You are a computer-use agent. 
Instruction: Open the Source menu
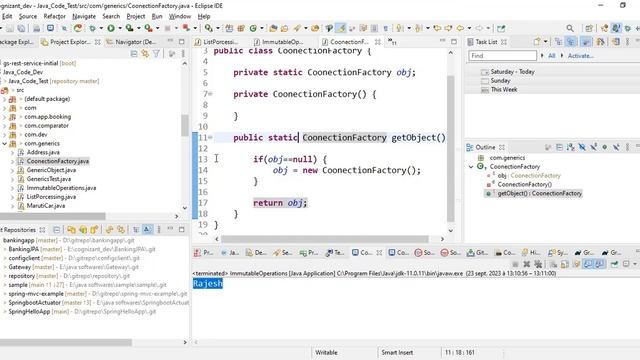pos(28,16)
